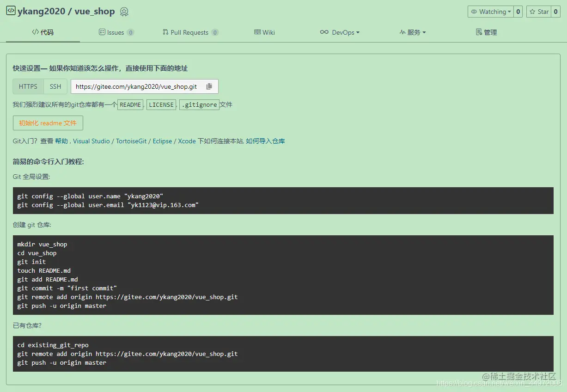Click the repository code icon beside ykang2020
Image resolution: width=567 pixels, height=392 pixels.
[x=11, y=11]
